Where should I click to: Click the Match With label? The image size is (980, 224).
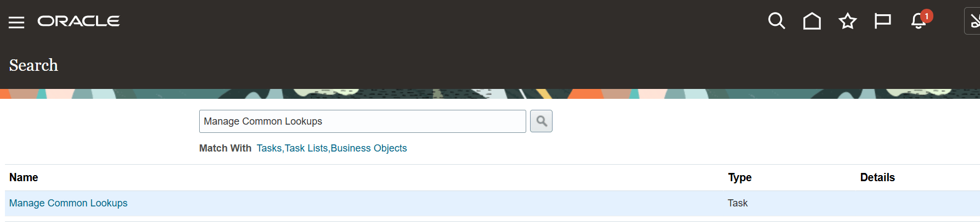pyautogui.click(x=225, y=148)
